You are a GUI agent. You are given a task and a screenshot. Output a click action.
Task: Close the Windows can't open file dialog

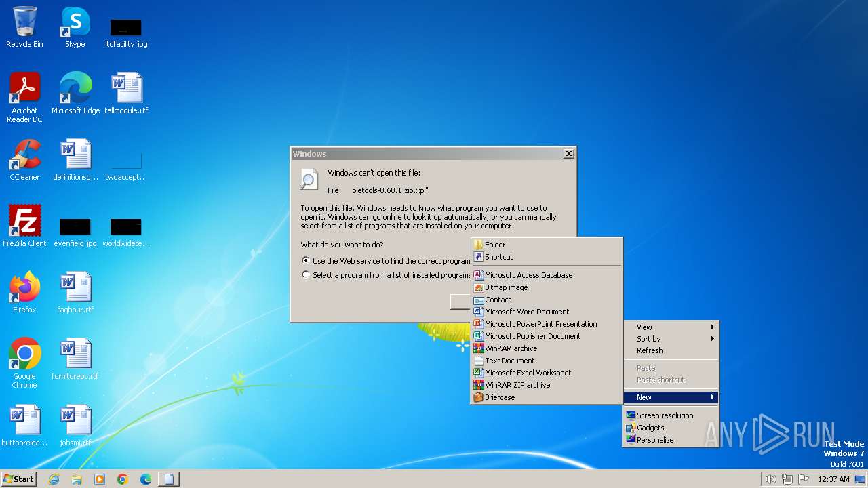[x=568, y=154]
